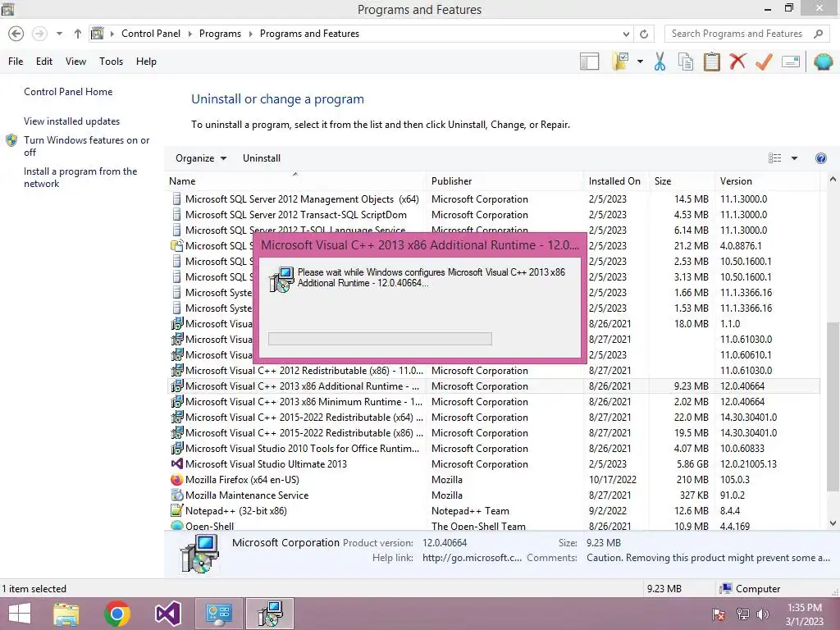Click the Up one level arrow
Image resolution: width=840 pixels, height=630 pixels.
click(x=78, y=34)
